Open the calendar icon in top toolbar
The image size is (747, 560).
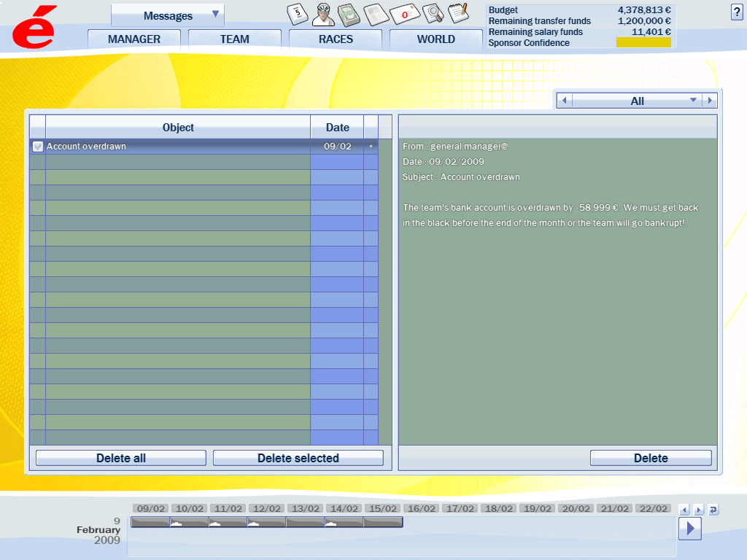[x=298, y=14]
